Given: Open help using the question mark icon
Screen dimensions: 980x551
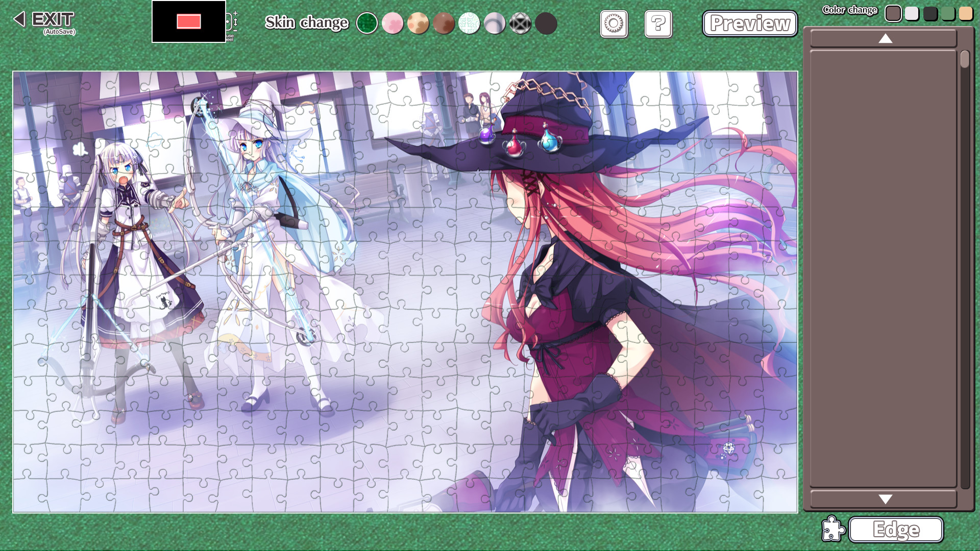Looking at the screenshot, I should coord(657,24).
